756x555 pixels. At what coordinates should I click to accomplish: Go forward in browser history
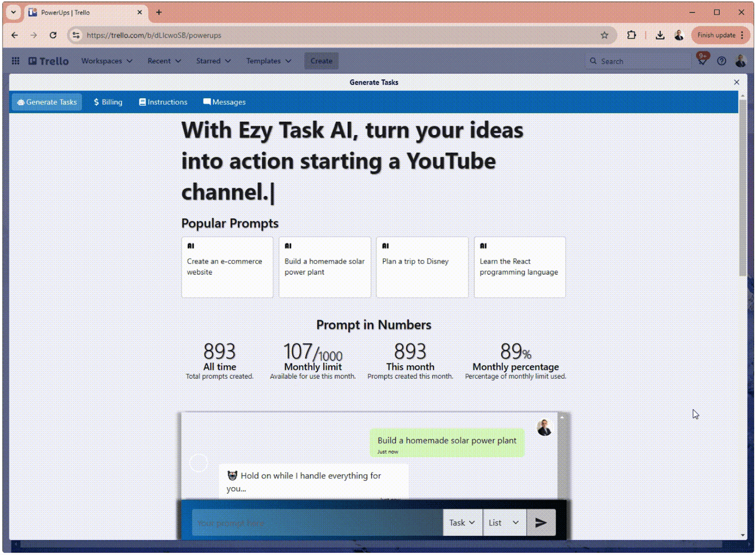pos(34,35)
